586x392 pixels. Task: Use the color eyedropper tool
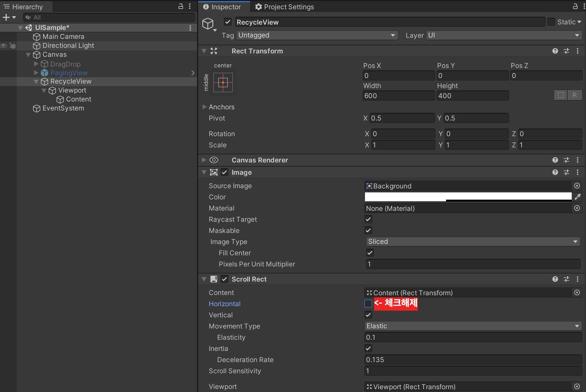tap(578, 197)
